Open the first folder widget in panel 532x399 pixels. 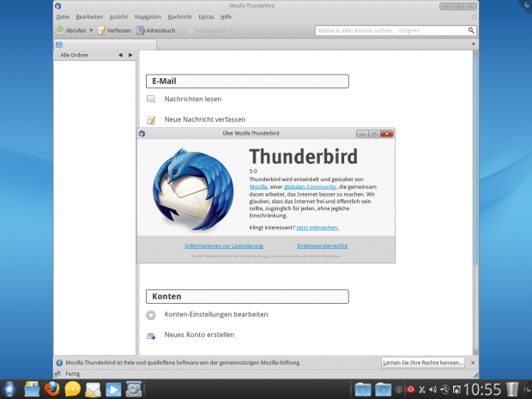pyautogui.click(x=363, y=390)
